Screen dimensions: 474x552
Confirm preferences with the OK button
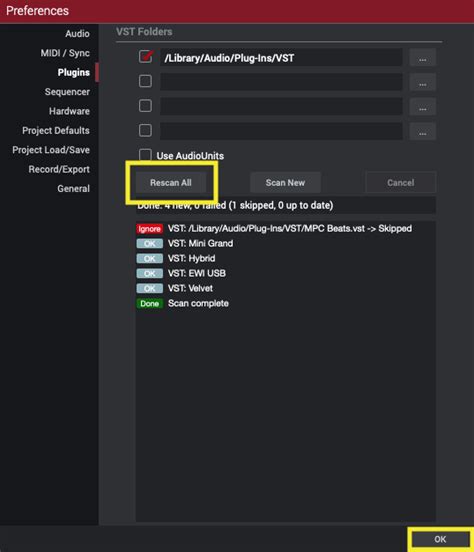[x=440, y=539]
